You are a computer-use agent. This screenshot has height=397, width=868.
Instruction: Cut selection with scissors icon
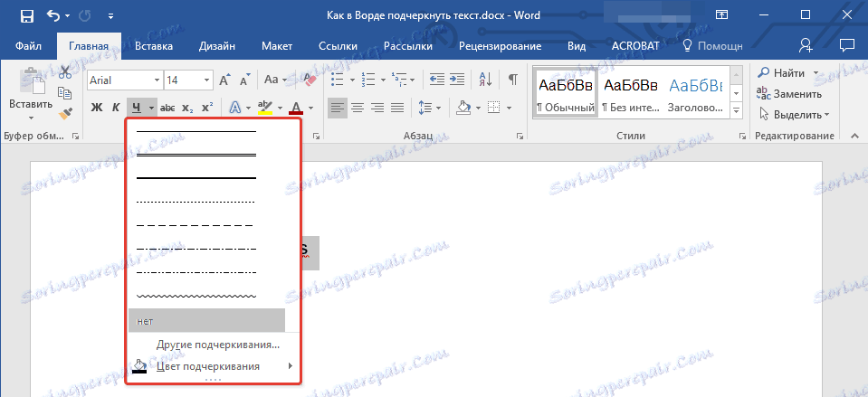click(65, 72)
